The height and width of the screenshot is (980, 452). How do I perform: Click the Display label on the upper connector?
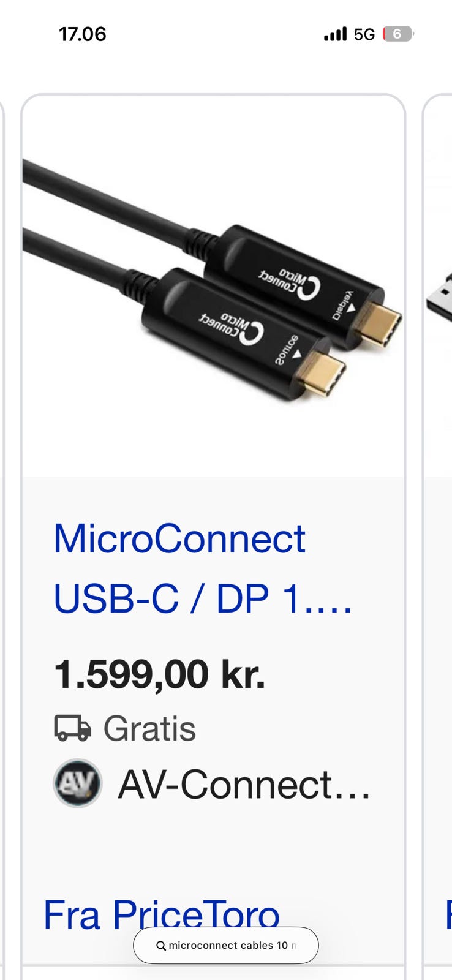click(x=343, y=304)
